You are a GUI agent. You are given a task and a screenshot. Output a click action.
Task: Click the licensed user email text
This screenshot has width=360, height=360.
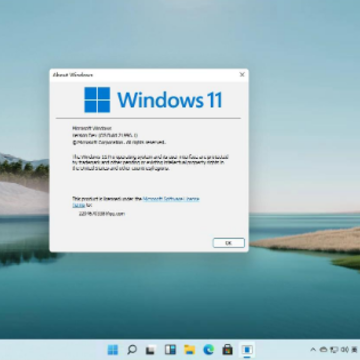[x=102, y=214]
